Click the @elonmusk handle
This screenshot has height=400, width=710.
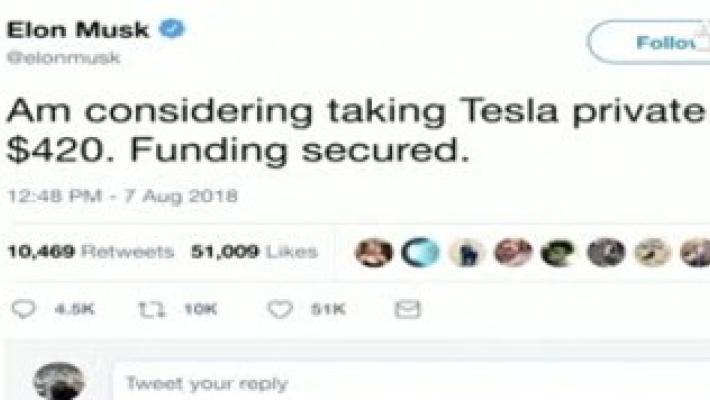tap(64, 59)
